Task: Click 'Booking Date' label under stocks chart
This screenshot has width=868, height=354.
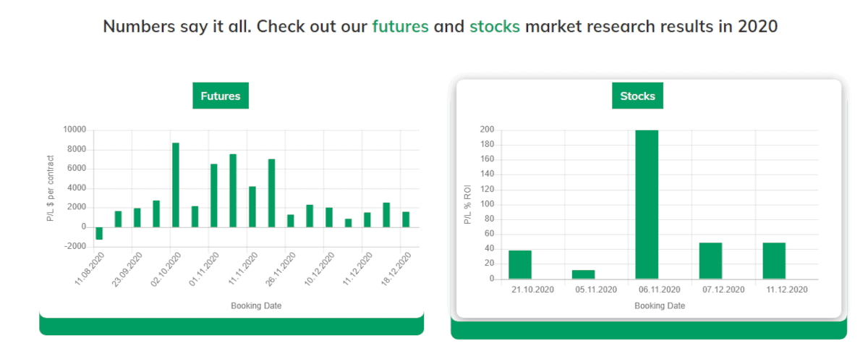Action: point(660,305)
